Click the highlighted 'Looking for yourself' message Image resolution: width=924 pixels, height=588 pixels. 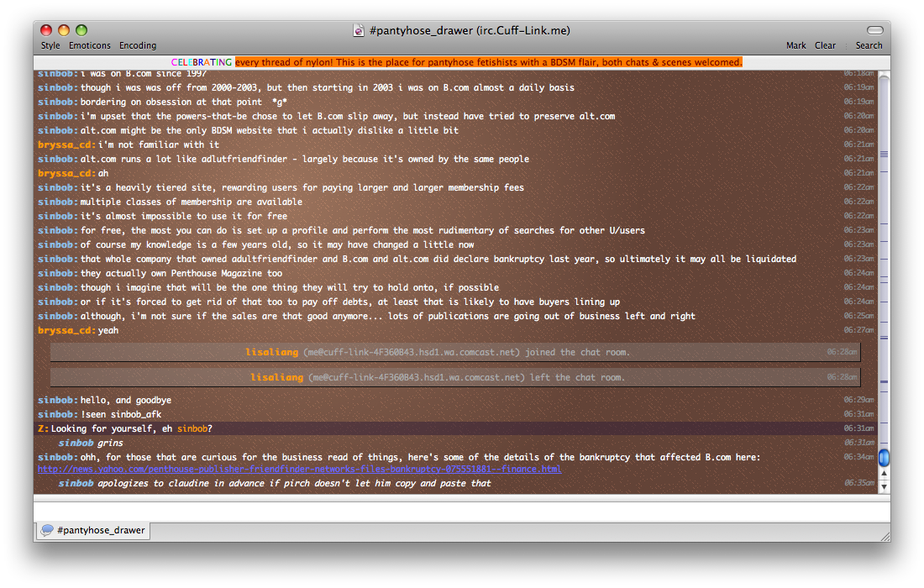[x=131, y=429]
